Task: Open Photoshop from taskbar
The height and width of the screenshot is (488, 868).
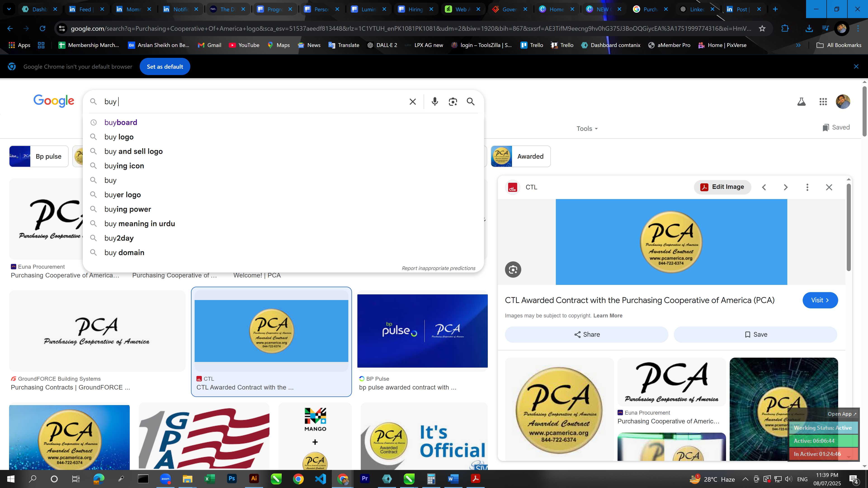Action: [x=231, y=479]
